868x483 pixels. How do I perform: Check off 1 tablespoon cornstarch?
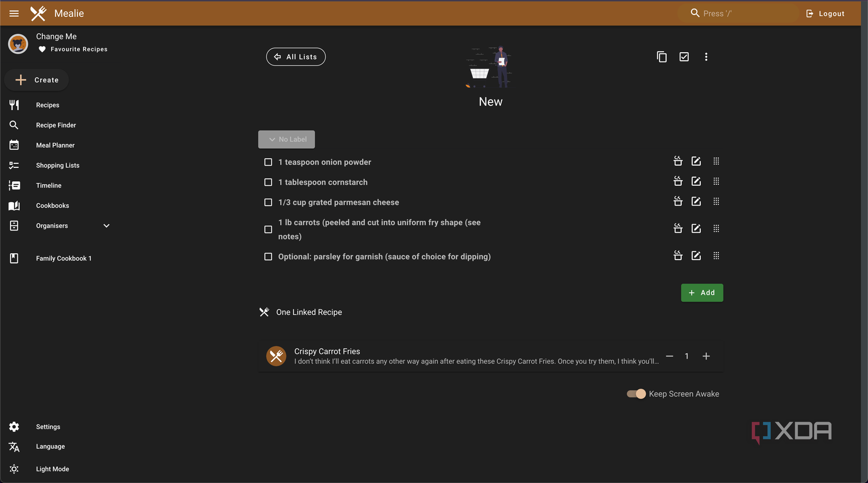pos(268,182)
